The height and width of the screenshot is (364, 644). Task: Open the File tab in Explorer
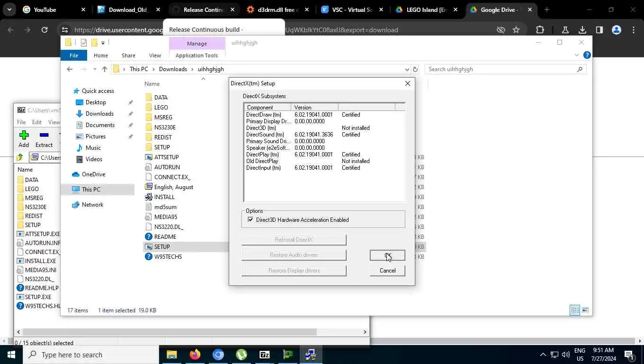click(74, 55)
